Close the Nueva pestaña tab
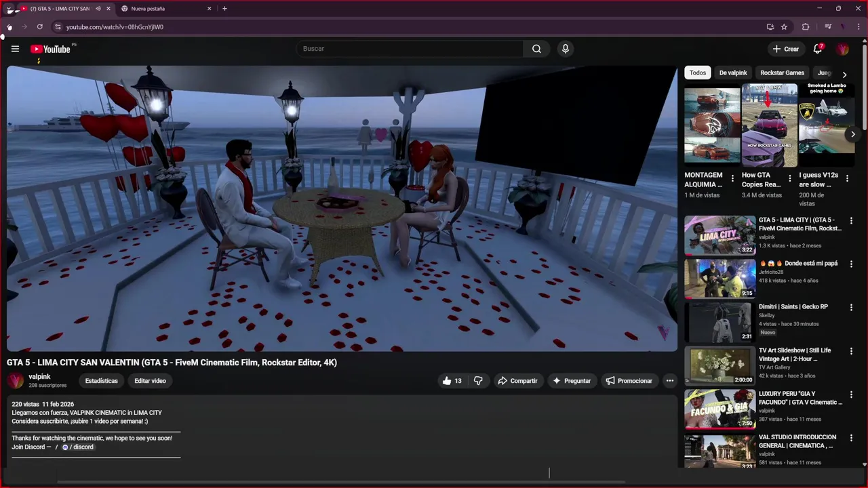The image size is (868, 488). pos(209,9)
